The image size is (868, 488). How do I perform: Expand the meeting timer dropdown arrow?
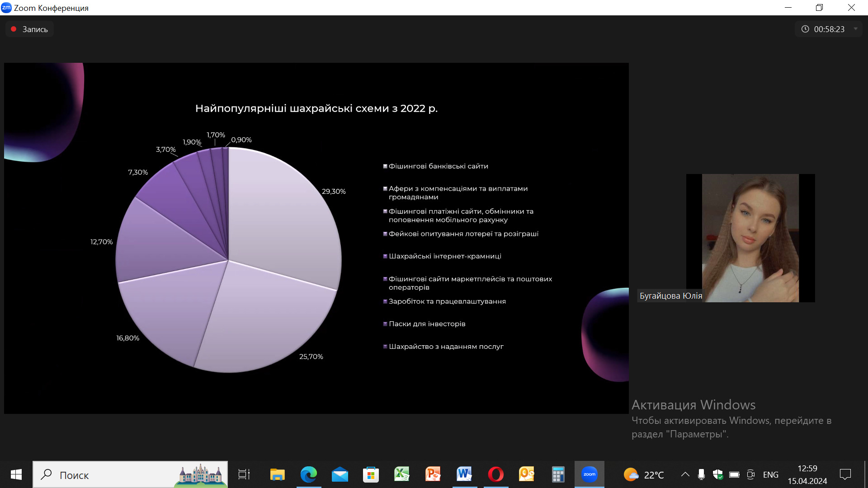855,29
